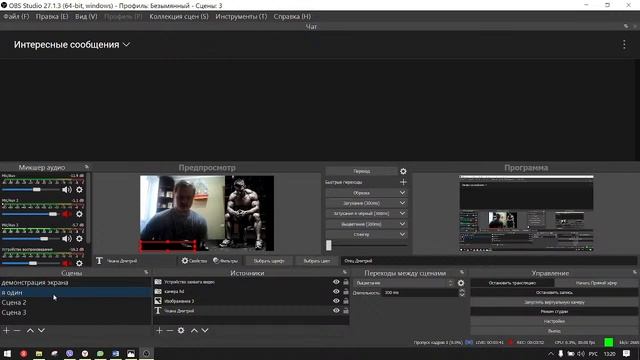Lock Устройство захвата видео source

tap(346, 282)
